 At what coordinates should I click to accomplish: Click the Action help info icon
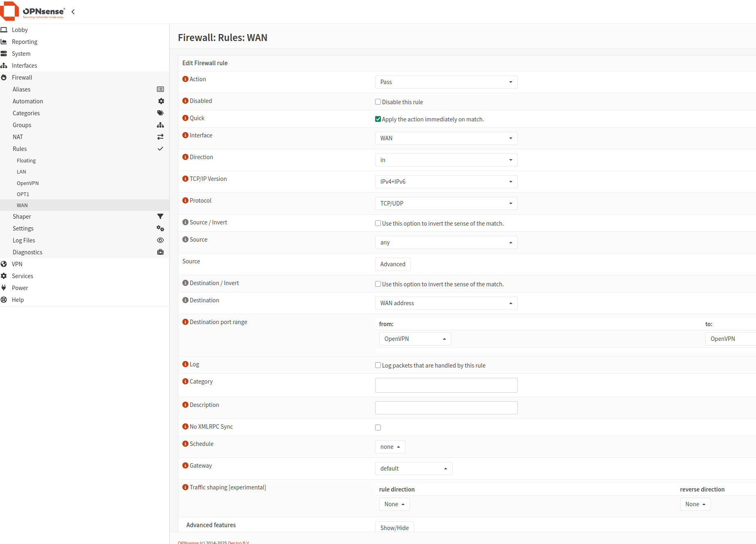(185, 79)
